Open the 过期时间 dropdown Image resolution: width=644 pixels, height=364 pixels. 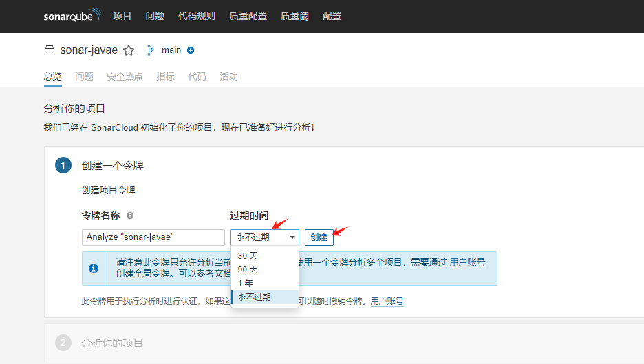pyautogui.click(x=264, y=237)
